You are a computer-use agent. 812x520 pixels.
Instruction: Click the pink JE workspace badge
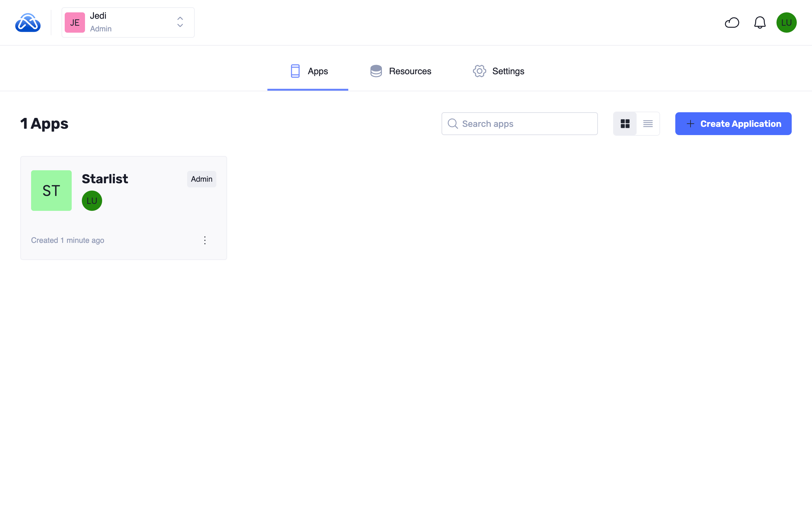click(x=75, y=23)
